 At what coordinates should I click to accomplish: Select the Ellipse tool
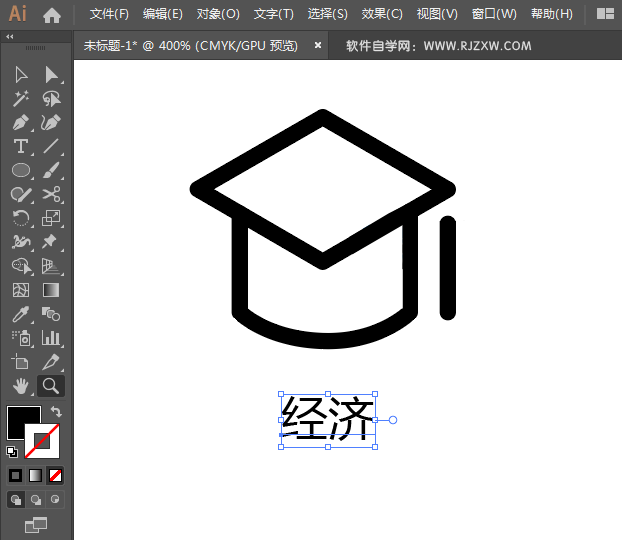pos(21,170)
